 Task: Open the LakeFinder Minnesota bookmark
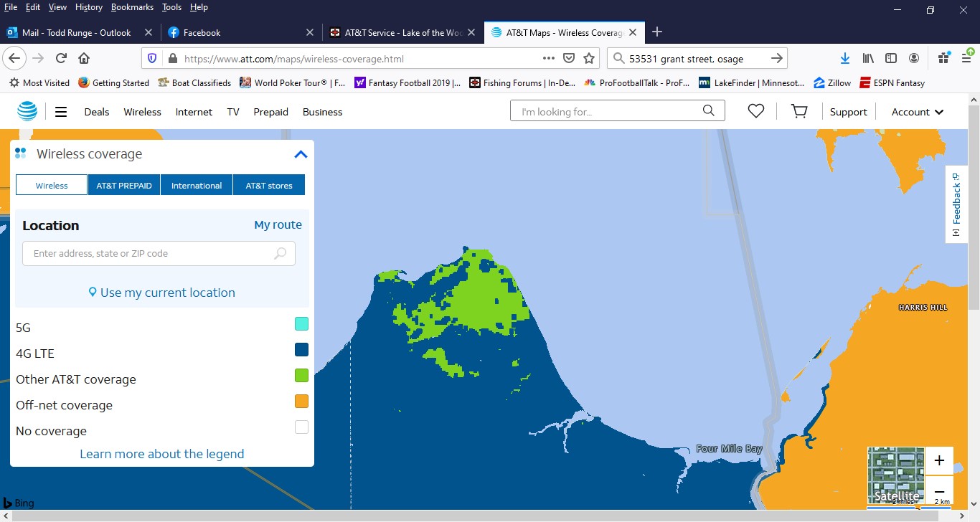[x=752, y=82]
